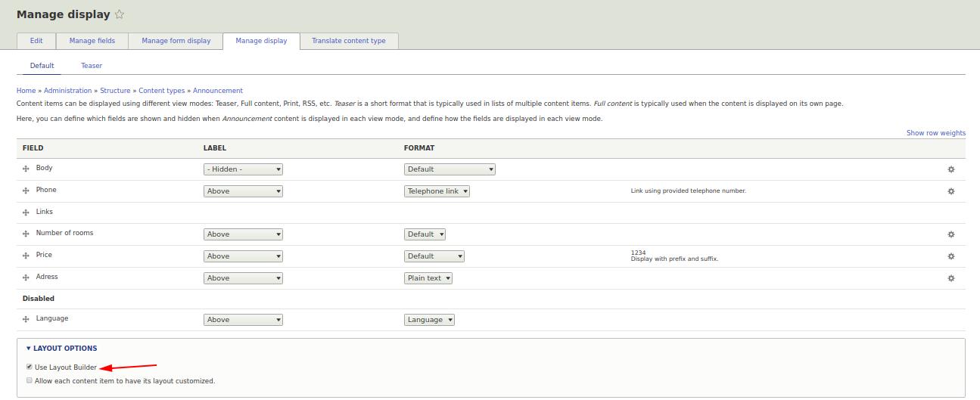Open Language format dropdown

pyautogui.click(x=429, y=320)
